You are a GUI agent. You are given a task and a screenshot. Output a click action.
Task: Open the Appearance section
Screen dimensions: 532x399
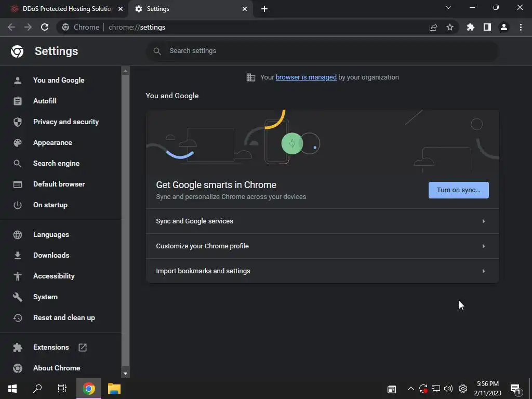[52, 143]
